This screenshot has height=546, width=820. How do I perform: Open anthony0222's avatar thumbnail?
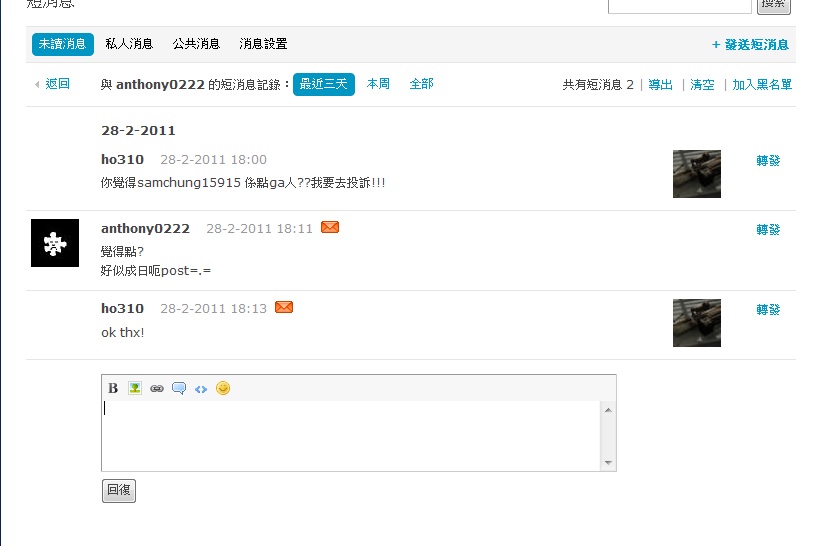click(55, 243)
